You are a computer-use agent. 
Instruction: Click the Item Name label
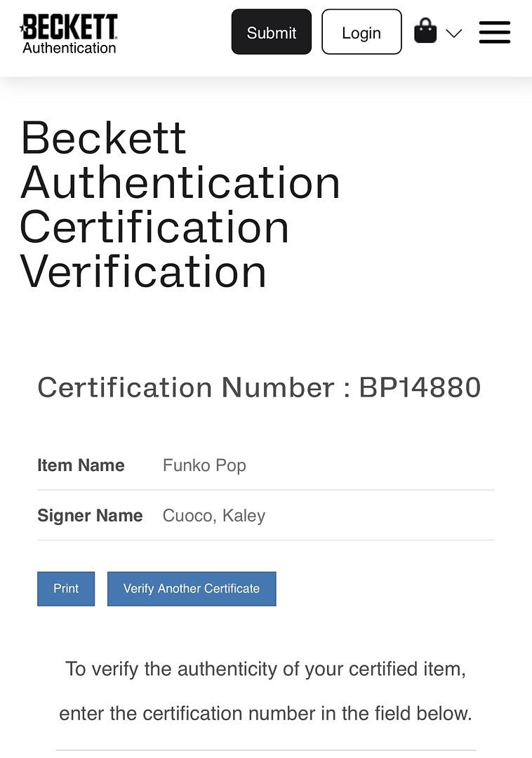coord(81,465)
